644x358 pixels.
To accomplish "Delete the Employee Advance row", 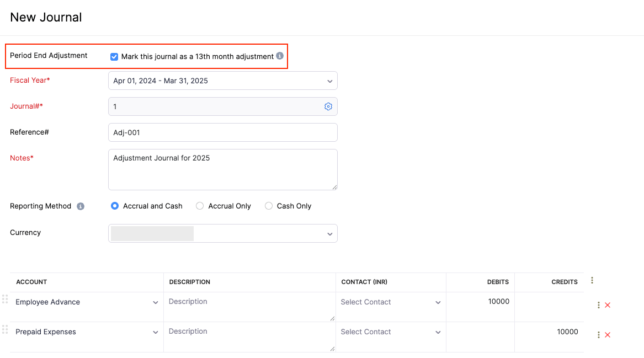I will click(608, 305).
